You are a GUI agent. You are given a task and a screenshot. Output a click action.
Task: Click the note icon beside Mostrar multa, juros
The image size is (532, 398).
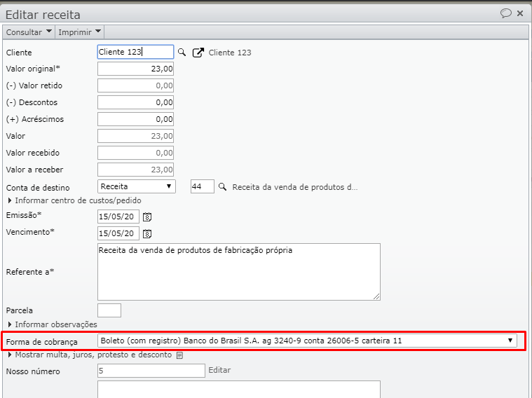click(x=180, y=355)
